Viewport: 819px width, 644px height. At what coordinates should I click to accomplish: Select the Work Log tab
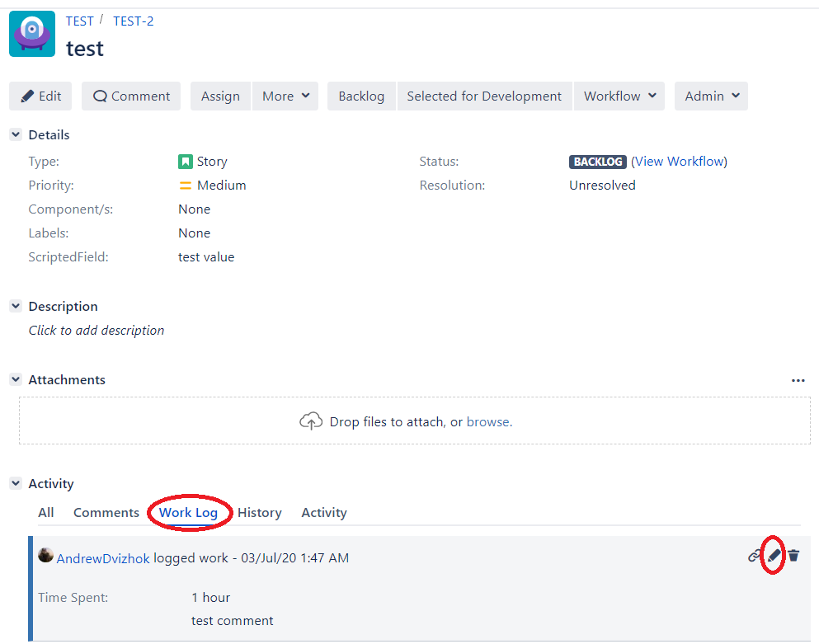coord(189,512)
